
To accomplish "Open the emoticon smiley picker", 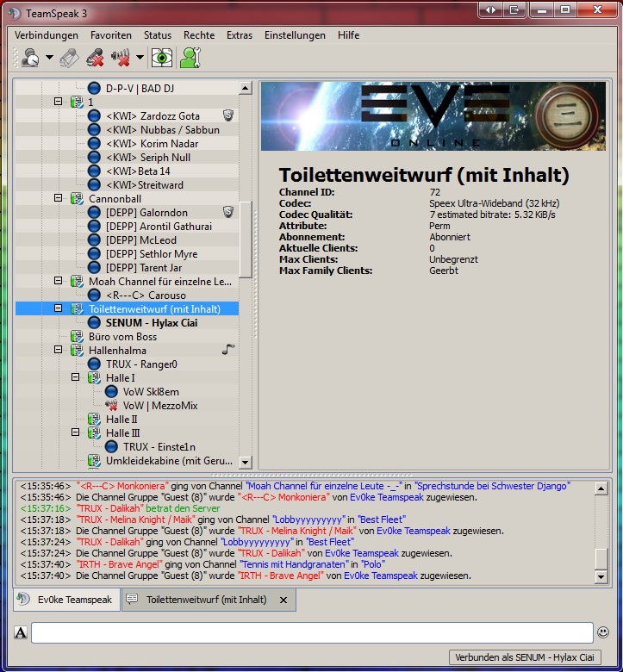I will [603, 632].
